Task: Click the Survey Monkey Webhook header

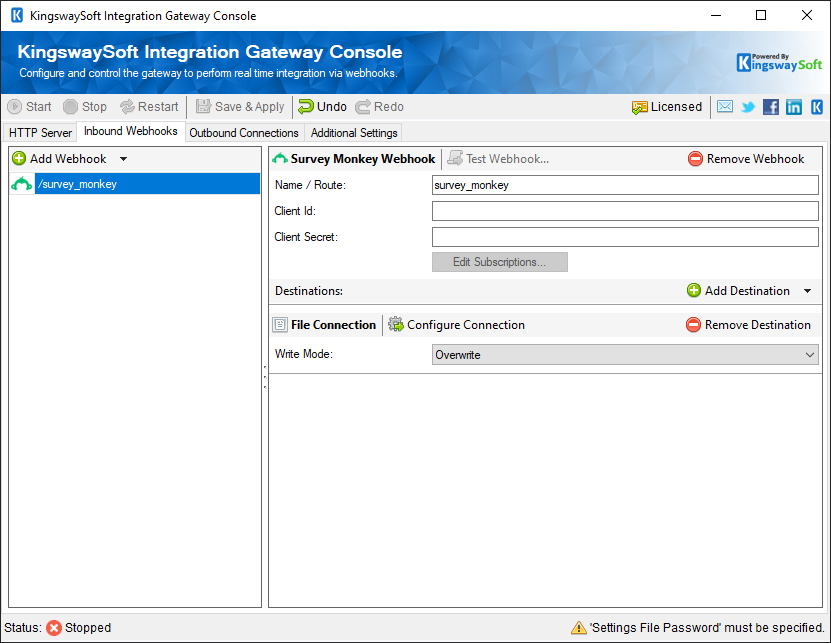Action: click(353, 158)
